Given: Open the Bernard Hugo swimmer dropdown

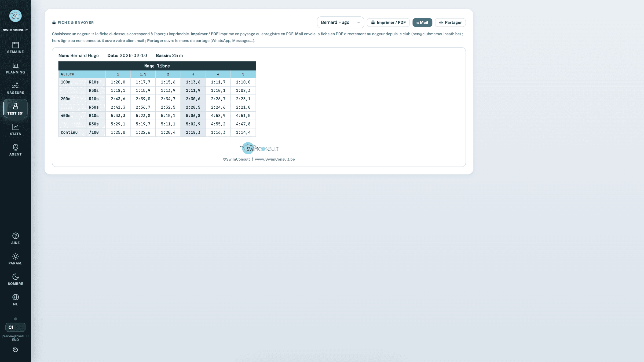Looking at the screenshot, I should 340,22.
